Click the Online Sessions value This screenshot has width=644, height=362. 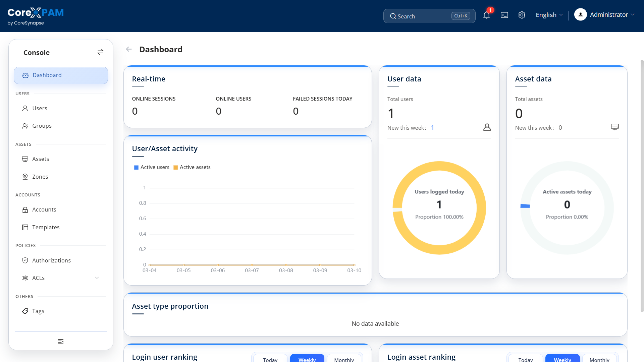(x=135, y=111)
